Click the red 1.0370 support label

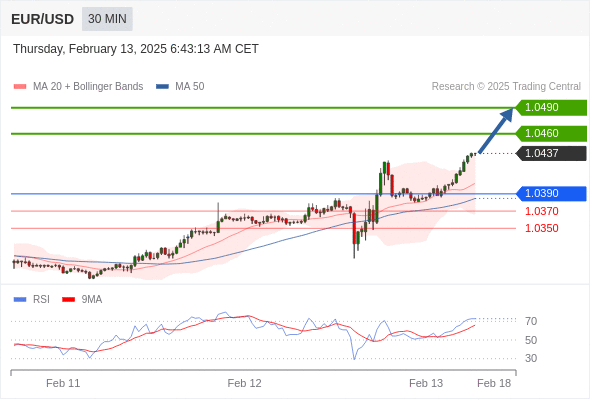(x=541, y=211)
